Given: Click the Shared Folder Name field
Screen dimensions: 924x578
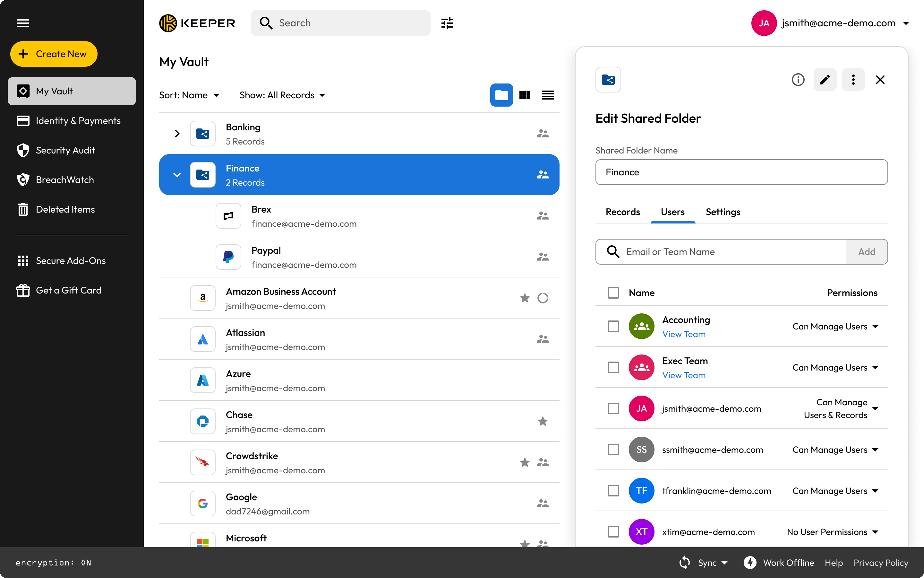Looking at the screenshot, I should click(741, 172).
